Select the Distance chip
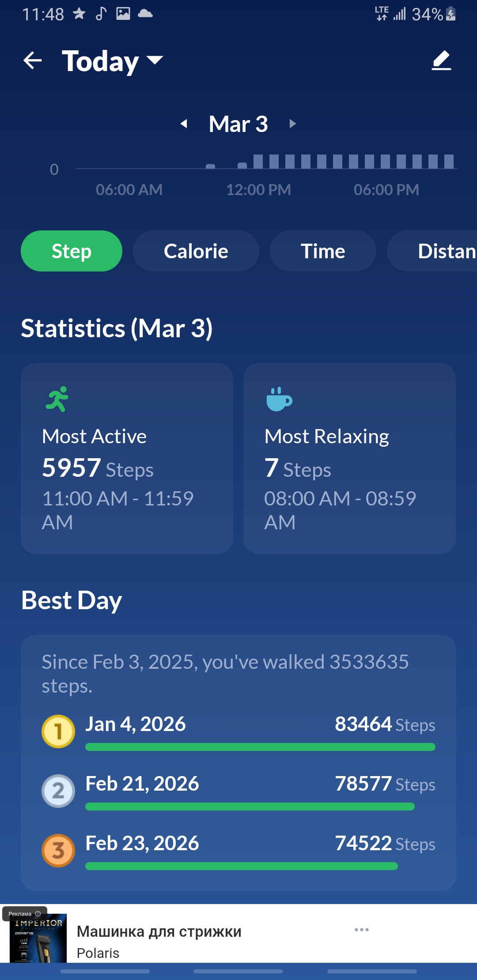 [x=432, y=251]
